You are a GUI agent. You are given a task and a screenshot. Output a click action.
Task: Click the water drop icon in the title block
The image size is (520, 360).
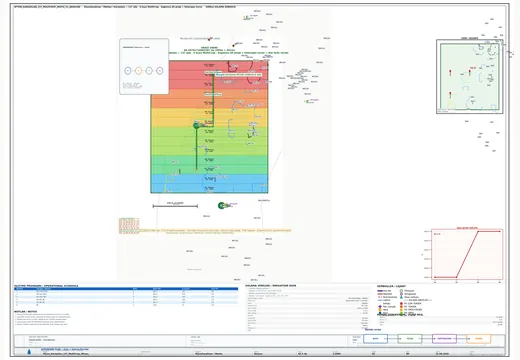29,352
